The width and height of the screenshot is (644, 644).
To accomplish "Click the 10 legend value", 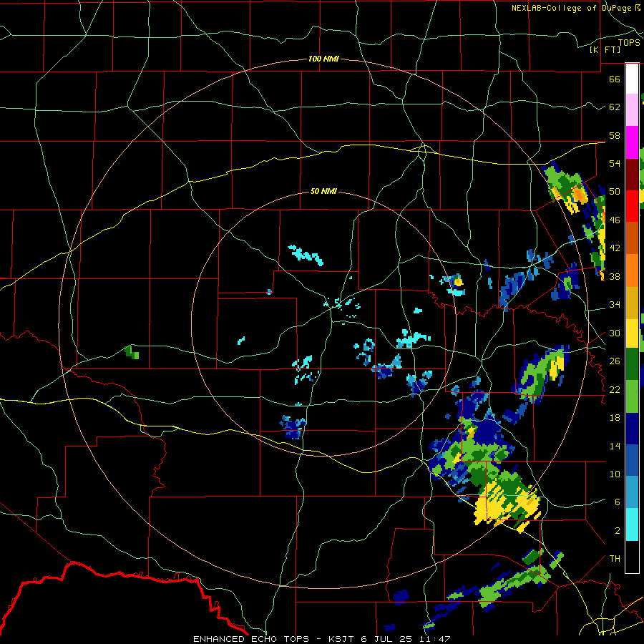I will coord(615,474).
